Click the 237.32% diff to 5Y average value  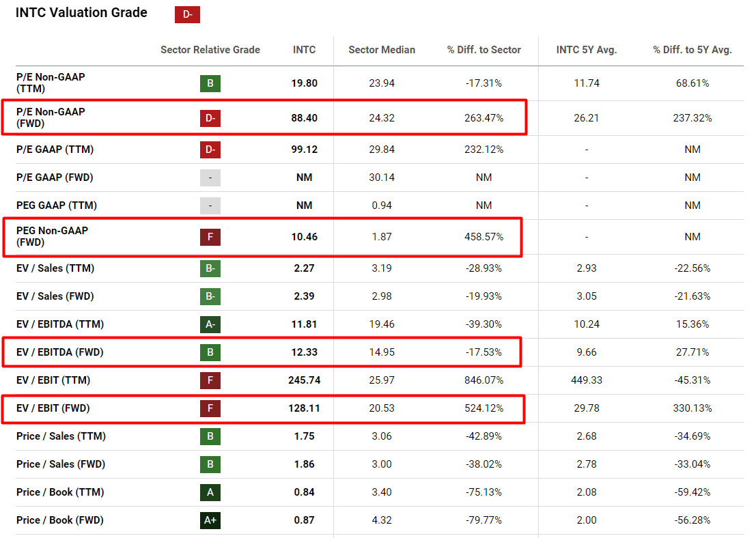[692, 118]
